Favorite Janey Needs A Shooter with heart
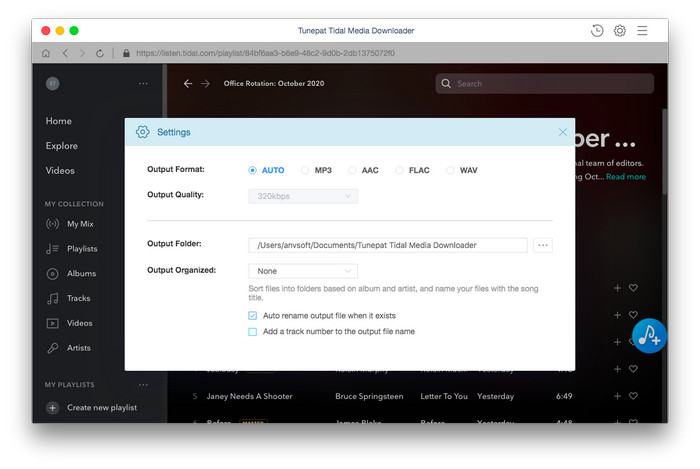 pyautogui.click(x=633, y=396)
